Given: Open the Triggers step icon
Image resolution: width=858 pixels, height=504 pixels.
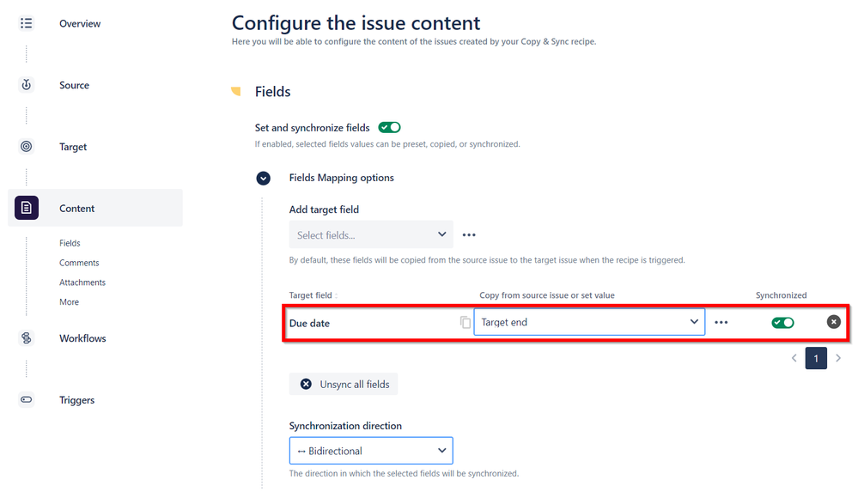Looking at the screenshot, I should [27, 399].
